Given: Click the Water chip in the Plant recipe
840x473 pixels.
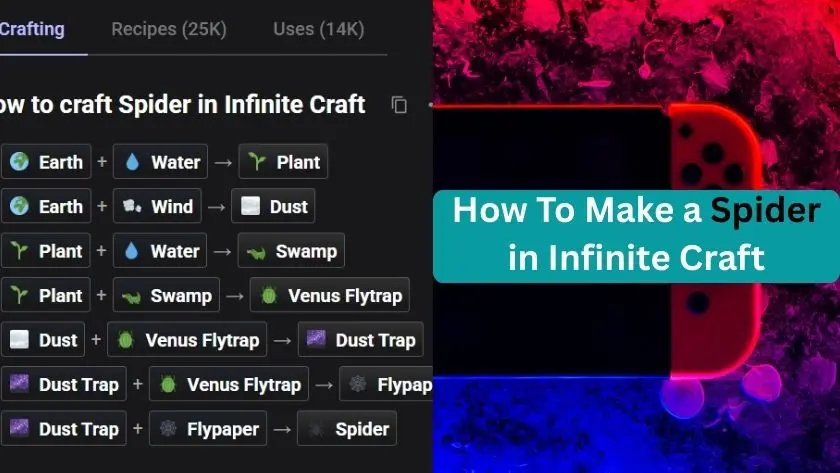Looking at the screenshot, I should point(160,161).
